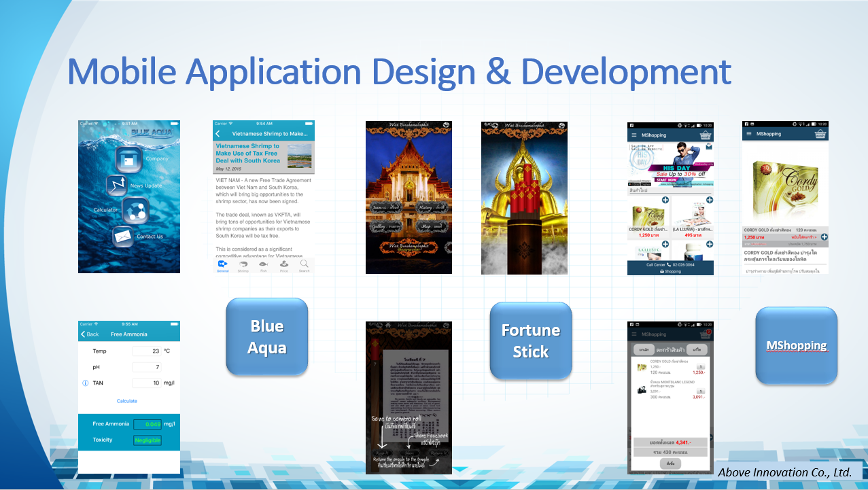The height and width of the screenshot is (490, 868).
Task: Click the Temp input field showing 23
Action: coord(146,351)
